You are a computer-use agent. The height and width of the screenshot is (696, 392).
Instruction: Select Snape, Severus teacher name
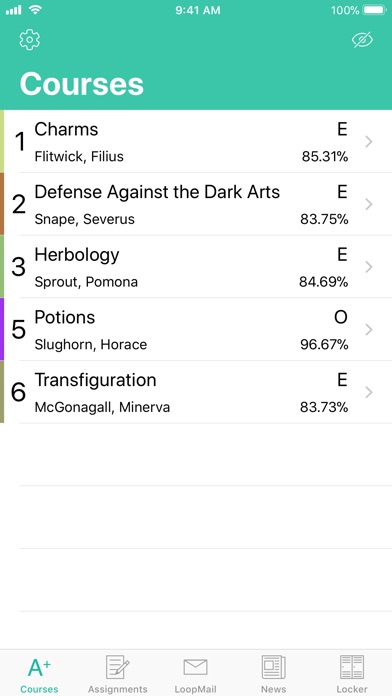pos(84,219)
